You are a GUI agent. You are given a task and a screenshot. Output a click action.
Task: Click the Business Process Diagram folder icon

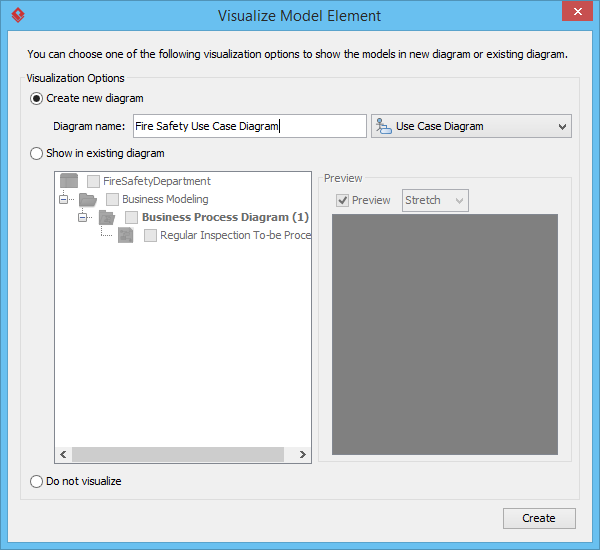point(107,217)
